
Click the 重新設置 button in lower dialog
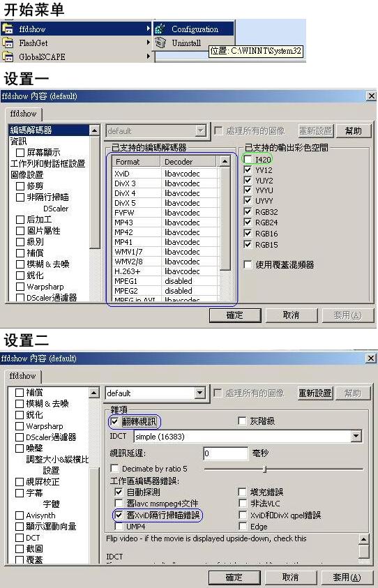[x=315, y=393]
